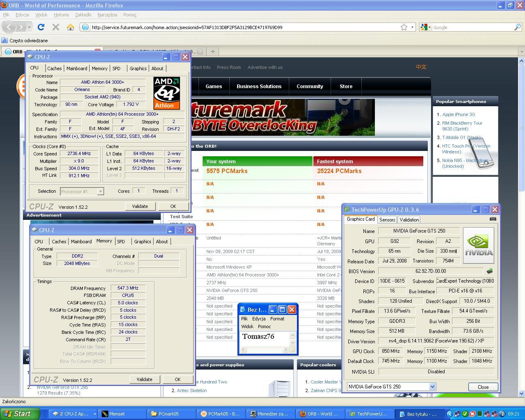
Task: Open the URL bar history dropdown
Action: (412, 27)
